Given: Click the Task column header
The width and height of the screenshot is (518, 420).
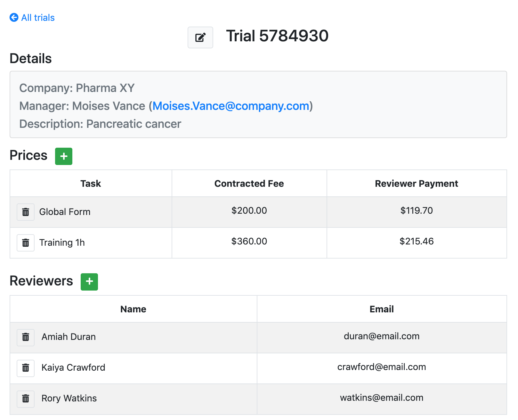Looking at the screenshot, I should tap(91, 184).
